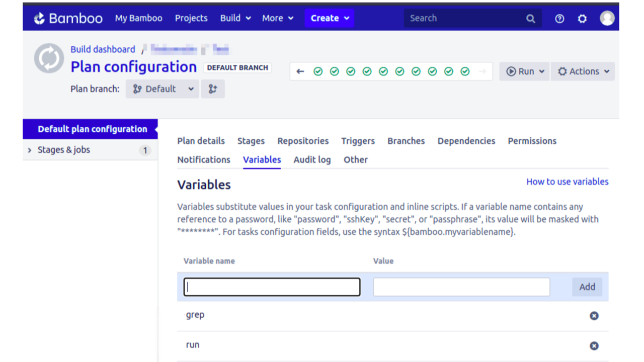Image resolution: width=644 pixels, height=362 pixels.
Task: Open the Actions dropdown menu
Action: [583, 71]
